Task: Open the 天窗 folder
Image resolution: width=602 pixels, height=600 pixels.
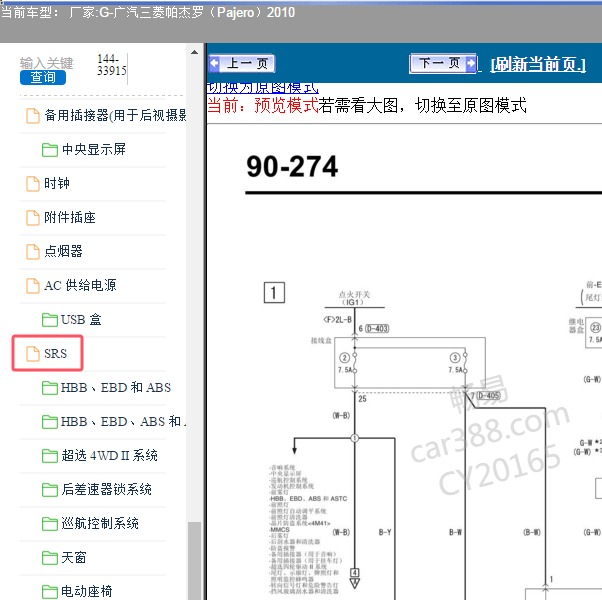Action: pyautogui.click(x=64, y=557)
